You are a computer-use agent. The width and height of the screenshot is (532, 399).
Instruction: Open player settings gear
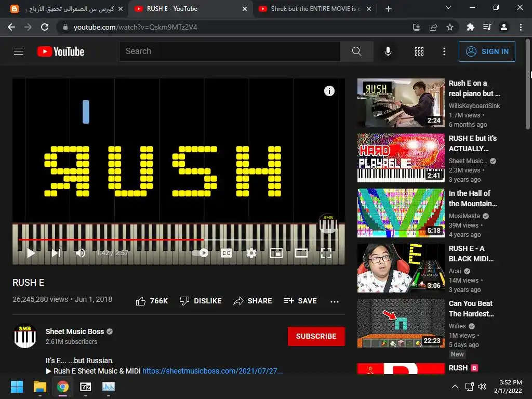click(251, 253)
